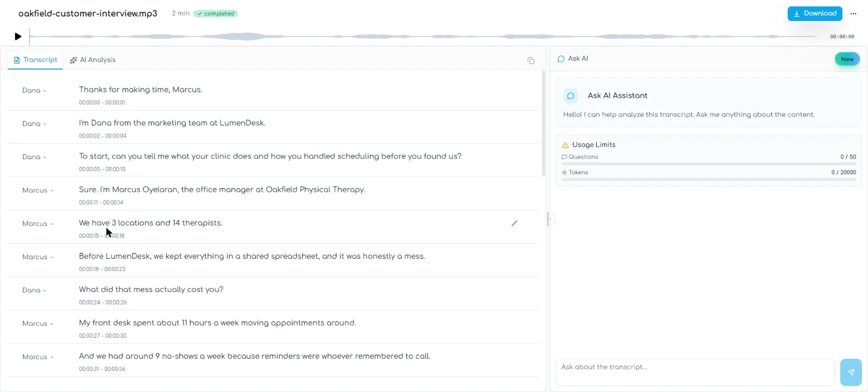
Task: Click the pencil edit icon on therapists line
Action: click(x=514, y=223)
